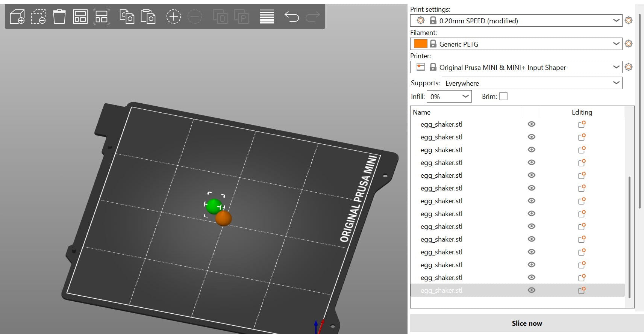The image size is (644, 334).
Task: Click the Arrange selection toolbar icon
Action: pos(102,17)
